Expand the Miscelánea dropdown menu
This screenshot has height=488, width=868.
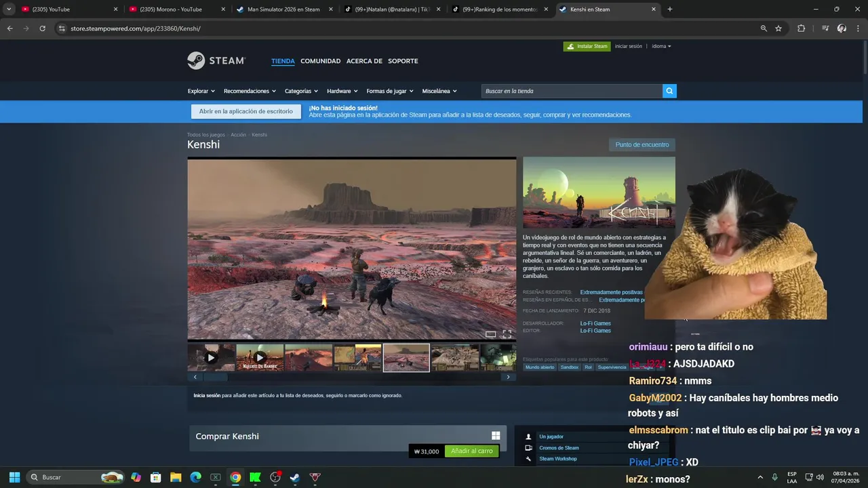click(x=439, y=91)
